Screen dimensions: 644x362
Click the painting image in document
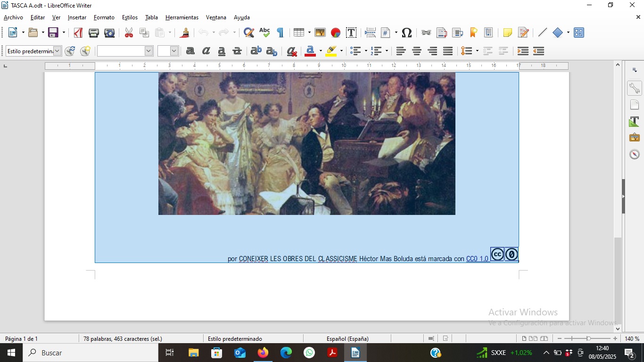coord(306,143)
